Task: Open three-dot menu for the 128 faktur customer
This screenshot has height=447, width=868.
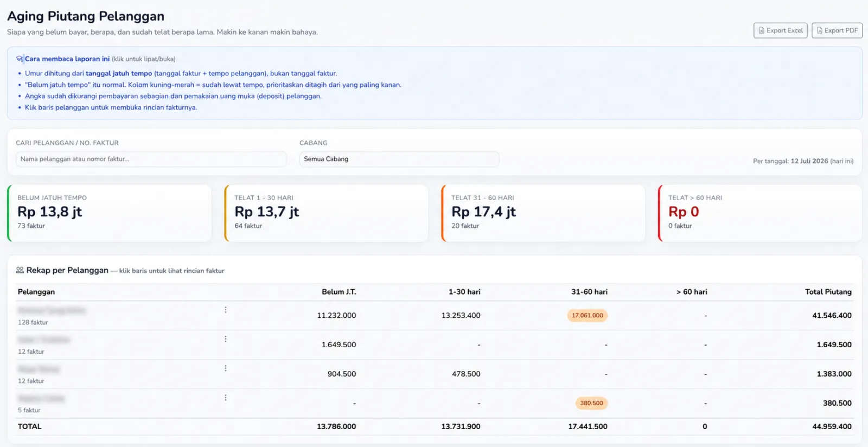Action: tap(225, 310)
